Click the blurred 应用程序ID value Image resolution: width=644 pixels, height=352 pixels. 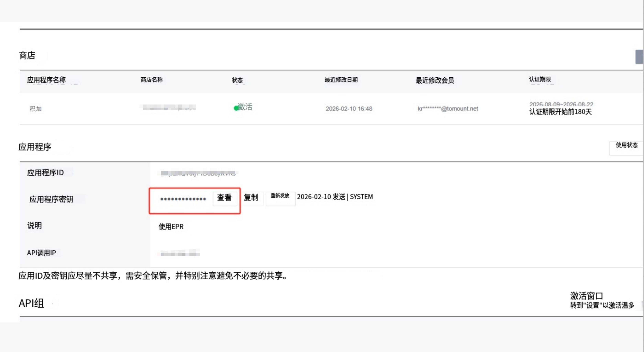[x=198, y=173]
